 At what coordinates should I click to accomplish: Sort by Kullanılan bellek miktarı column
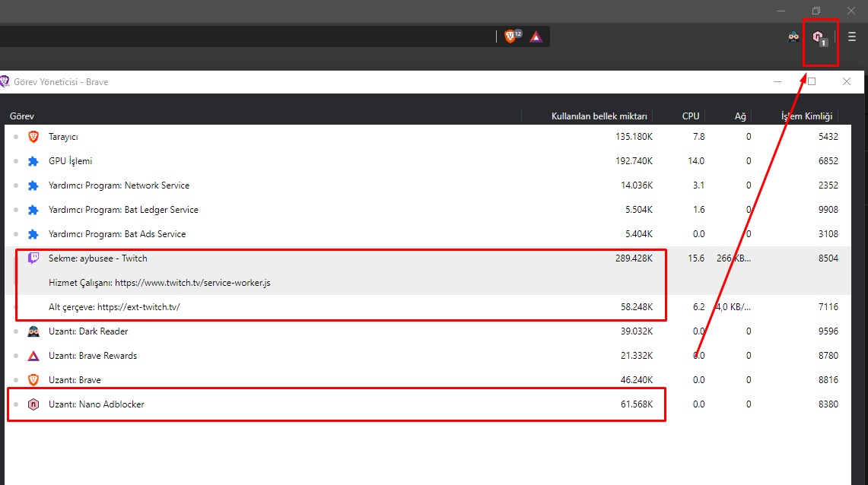599,116
